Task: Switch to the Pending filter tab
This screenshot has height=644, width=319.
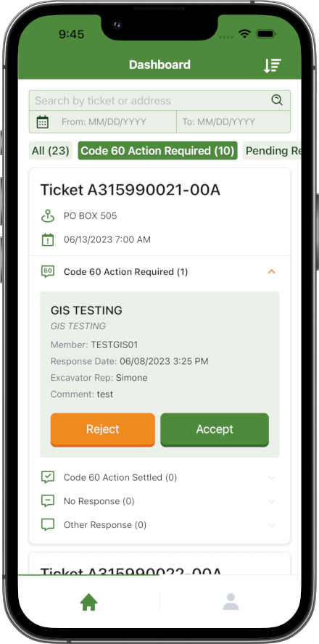Action: coord(272,151)
